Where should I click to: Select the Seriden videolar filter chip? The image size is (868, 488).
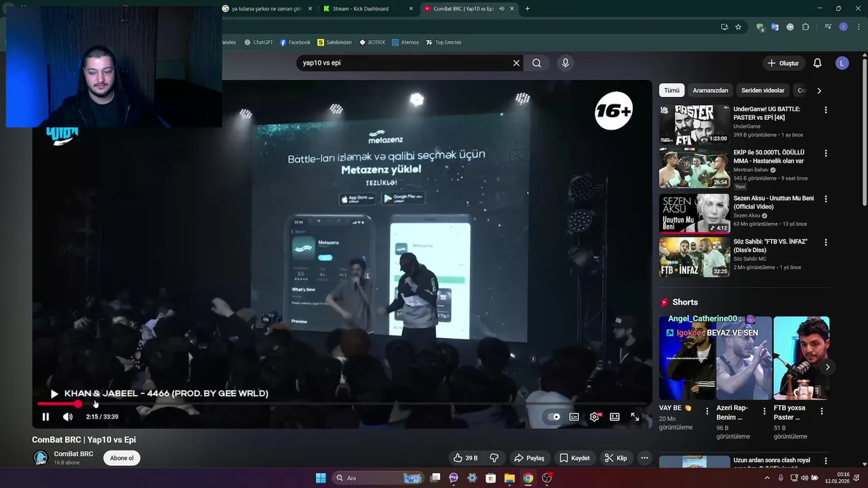click(763, 90)
